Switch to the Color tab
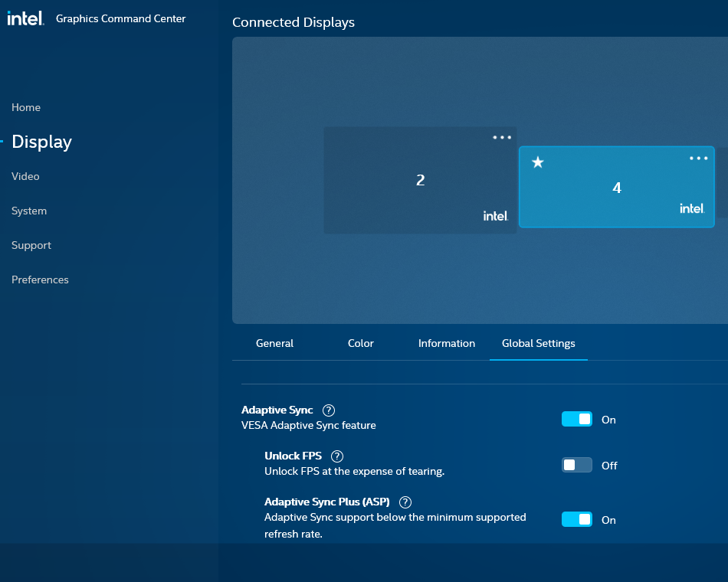Image resolution: width=728 pixels, height=582 pixels. [x=361, y=343]
